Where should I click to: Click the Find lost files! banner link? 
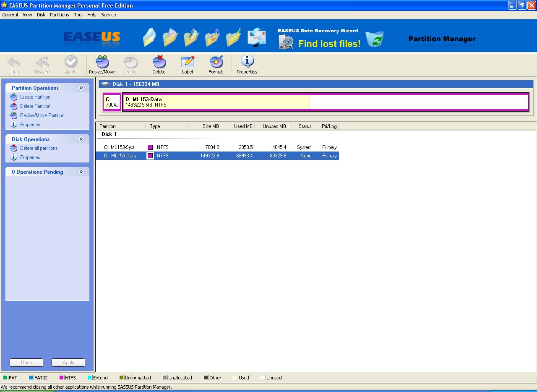pyautogui.click(x=329, y=44)
